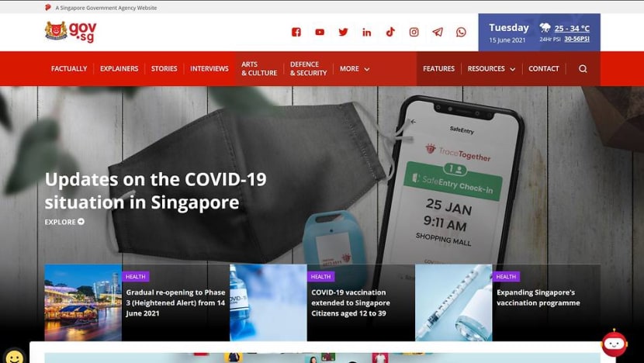Open the Telegram paper-plane icon
644x363 pixels.
click(x=438, y=32)
